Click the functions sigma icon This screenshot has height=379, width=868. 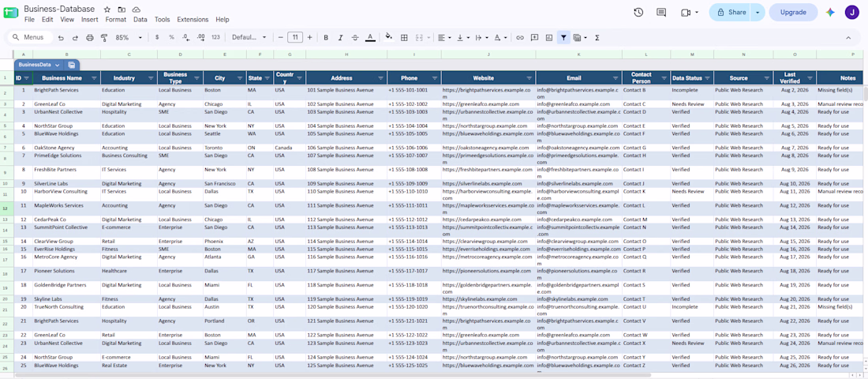pyautogui.click(x=597, y=38)
